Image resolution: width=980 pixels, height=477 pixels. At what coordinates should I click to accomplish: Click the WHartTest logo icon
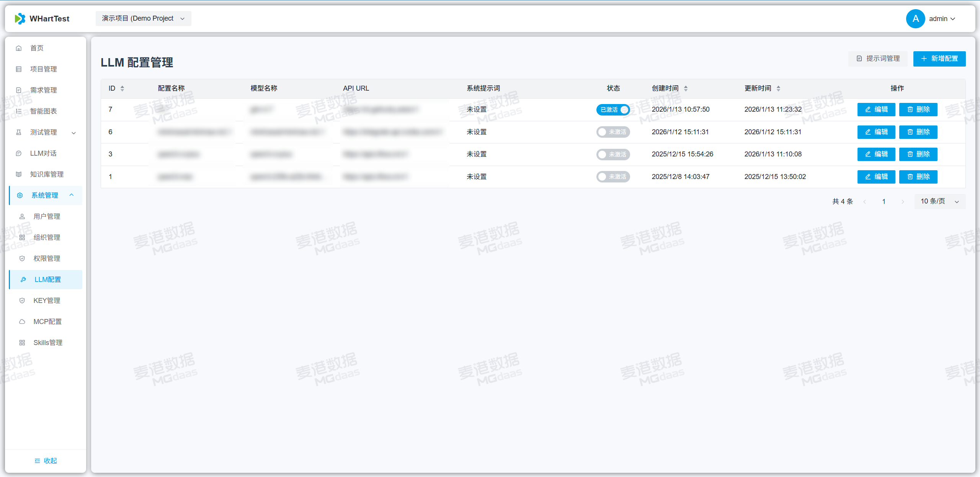[20, 19]
